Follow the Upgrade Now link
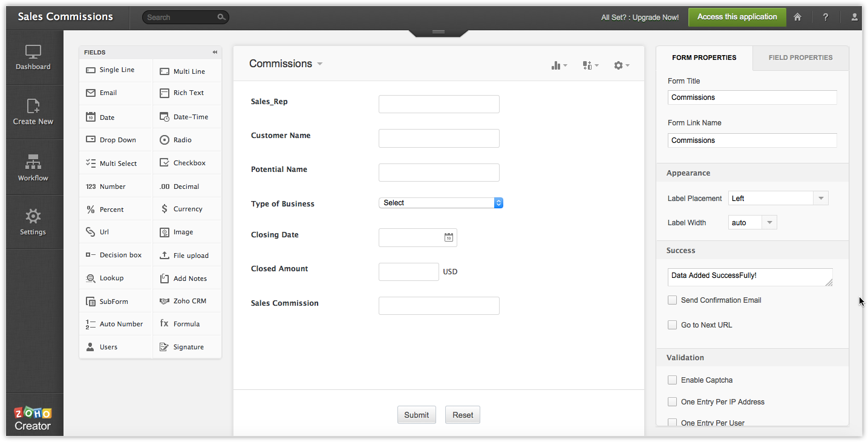 click(x=656, y=18)
